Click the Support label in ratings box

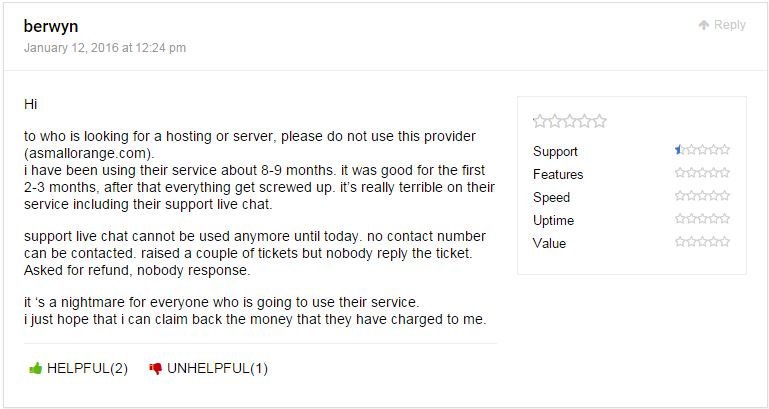click(555, 152)
